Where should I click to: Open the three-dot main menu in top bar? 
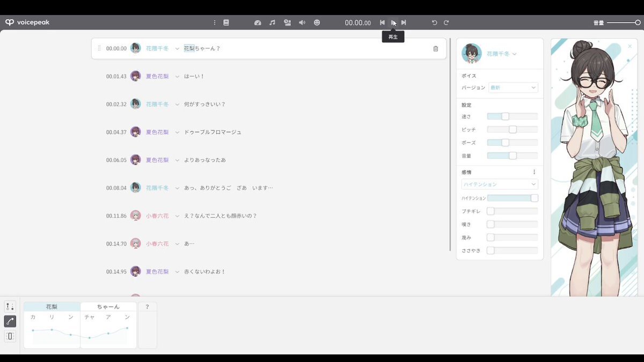[x=215, y=23]
